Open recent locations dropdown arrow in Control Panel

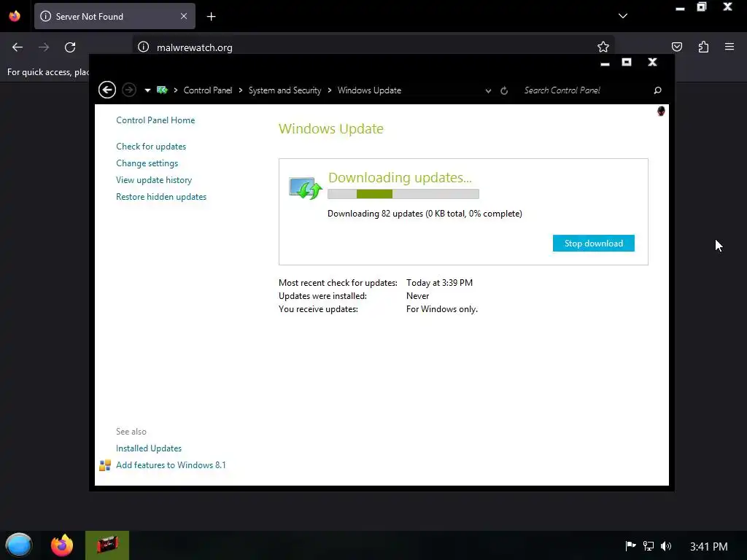pyautogui.click(x=147, y=90)
